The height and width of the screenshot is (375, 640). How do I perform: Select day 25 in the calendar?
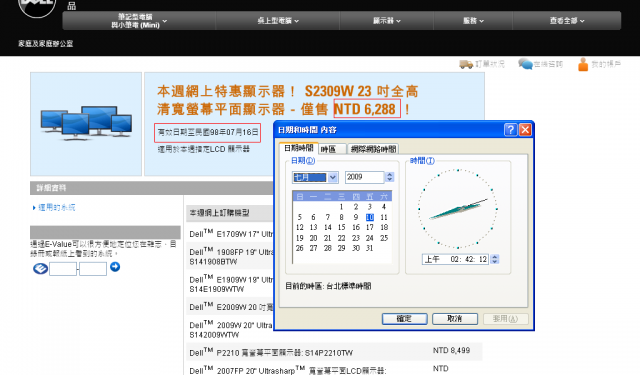coord(384,238)
